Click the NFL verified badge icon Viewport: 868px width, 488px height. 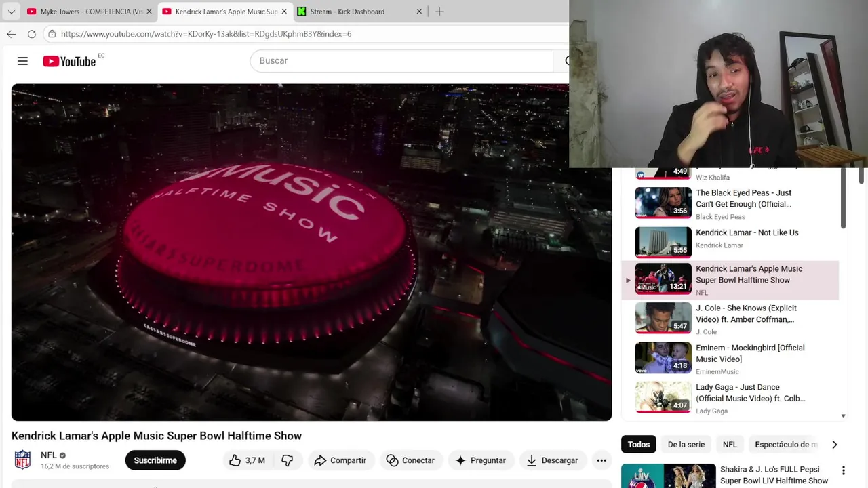tap(62, 455)
